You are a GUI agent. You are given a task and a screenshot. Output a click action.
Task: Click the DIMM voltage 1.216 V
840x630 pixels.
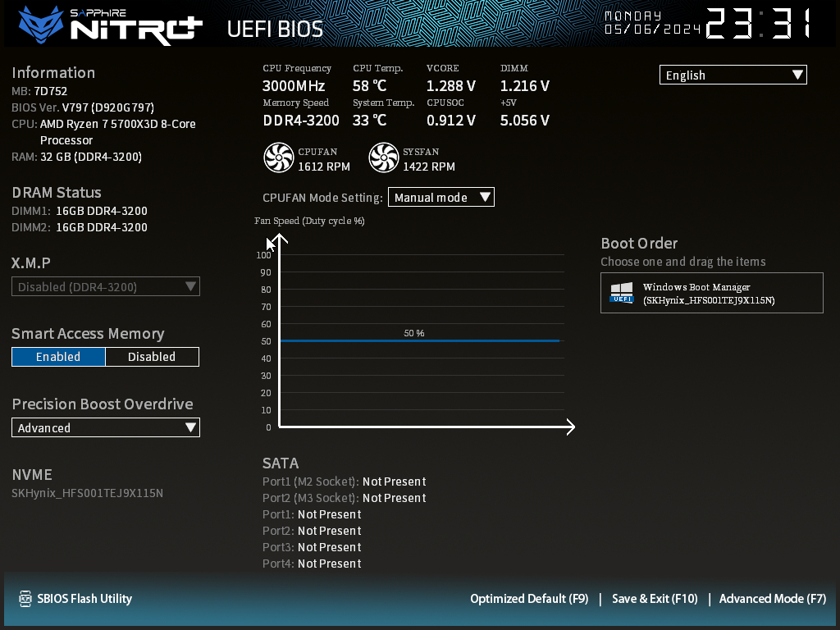(524, 85)
